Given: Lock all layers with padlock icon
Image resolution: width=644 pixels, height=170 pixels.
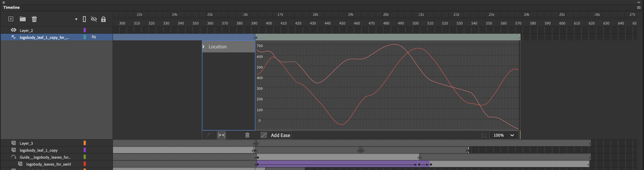Looking at the screenshot, I should click(103, 19).
